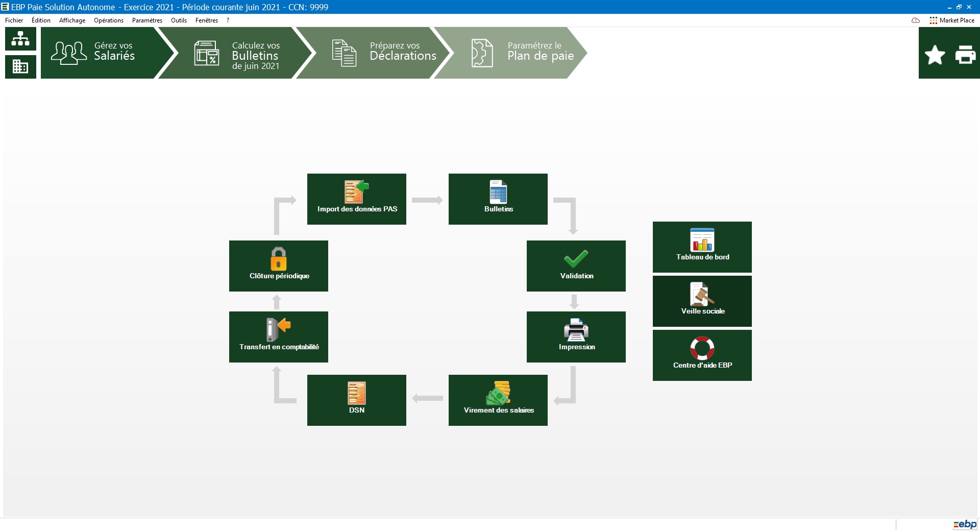Screen dimensions: 980x531
Task: Open Market Place link
Action: pos(952,20)
